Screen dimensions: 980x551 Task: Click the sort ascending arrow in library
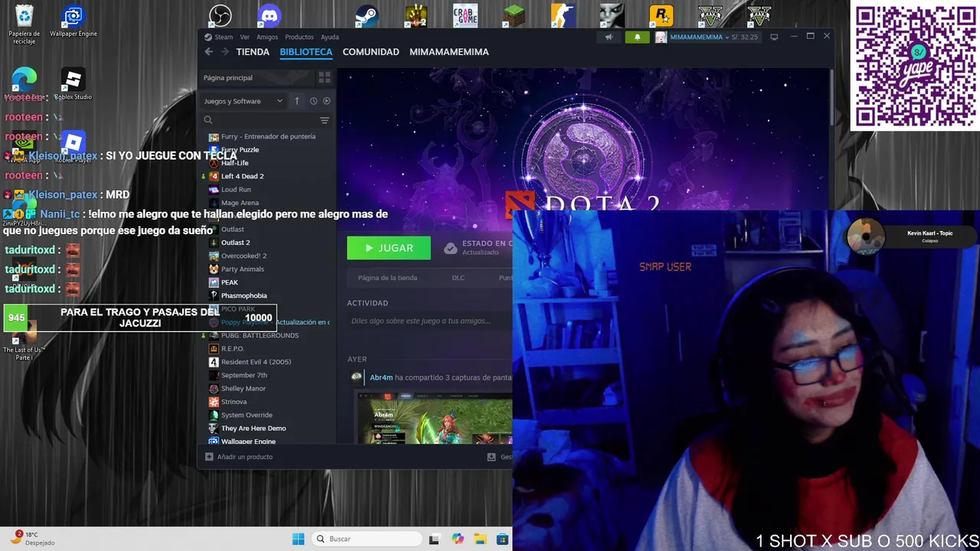point(297,101)
